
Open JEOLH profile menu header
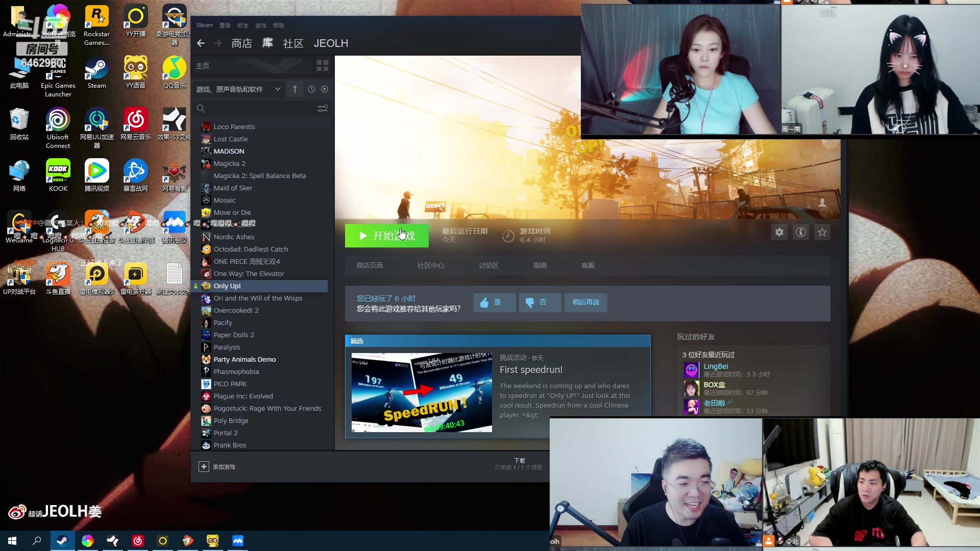pos(331,43)
